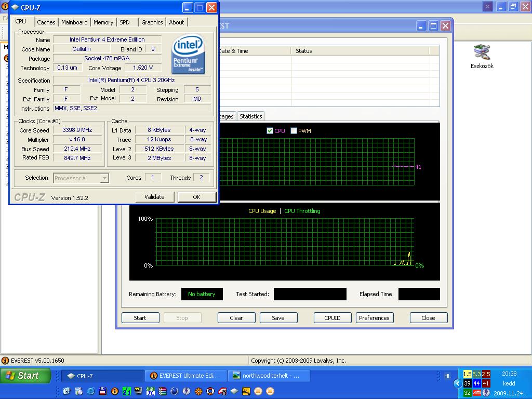Click the ATI tray icon
Viewport: 532px width, 399px height.
click(477, 393)
